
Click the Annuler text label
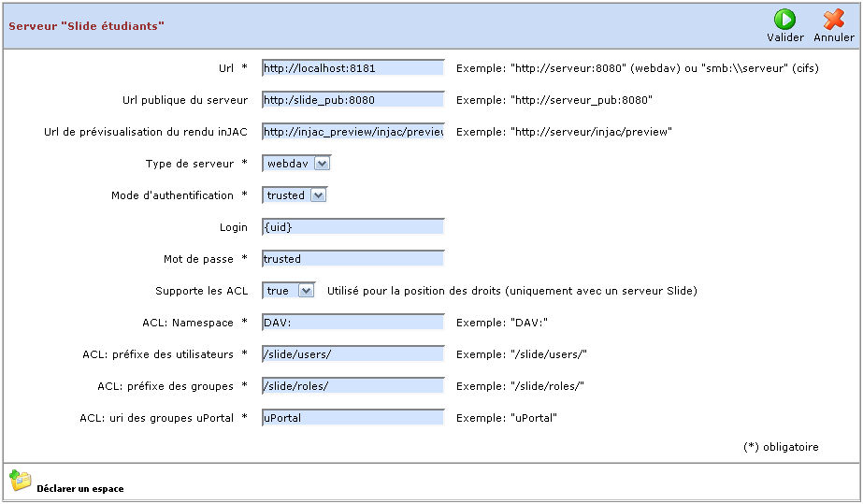coord(833,37)
